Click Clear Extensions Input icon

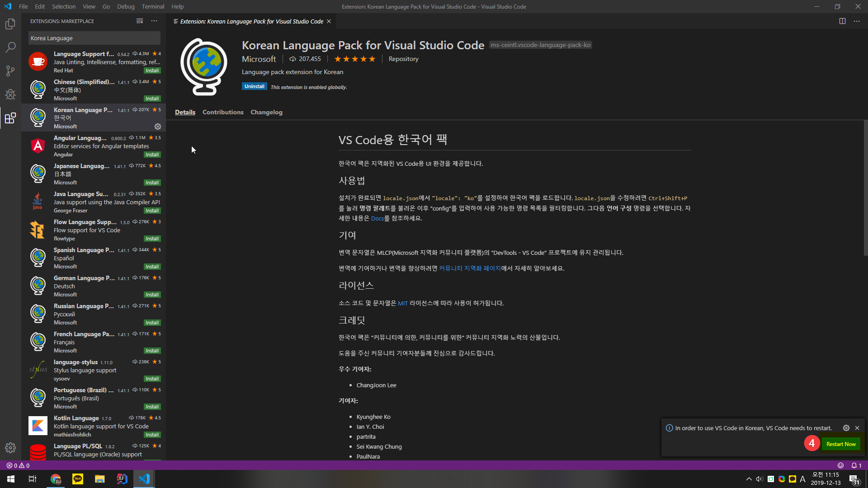[x=140, y=21]
